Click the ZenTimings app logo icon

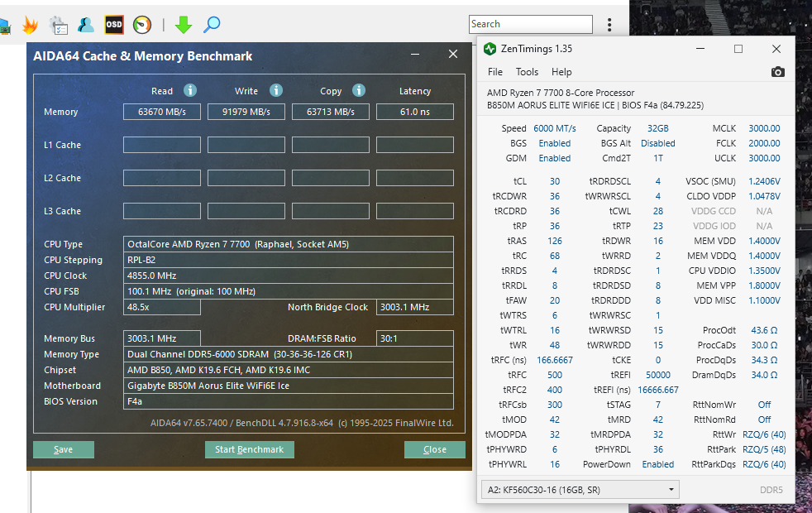pyautogui.click(x=490, y=49)
